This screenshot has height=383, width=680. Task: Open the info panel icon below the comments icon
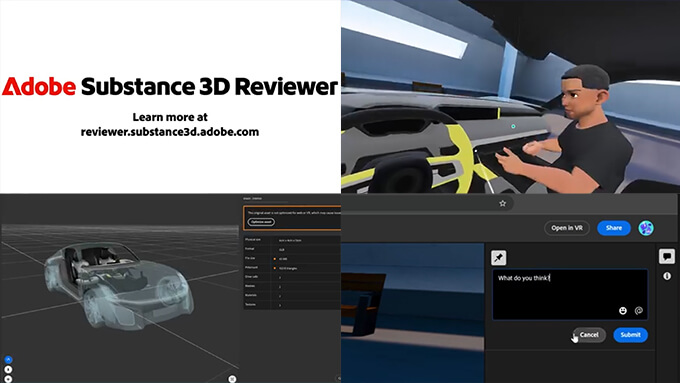[667, 276]
